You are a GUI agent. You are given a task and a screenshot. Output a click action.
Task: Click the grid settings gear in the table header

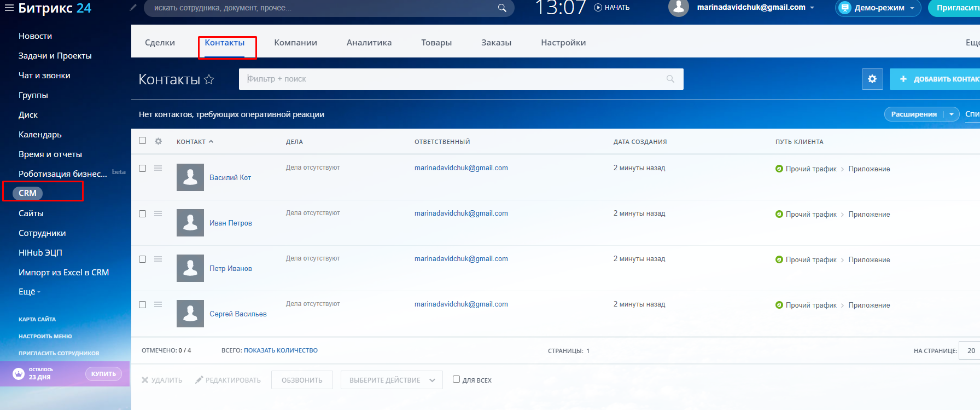158,141
